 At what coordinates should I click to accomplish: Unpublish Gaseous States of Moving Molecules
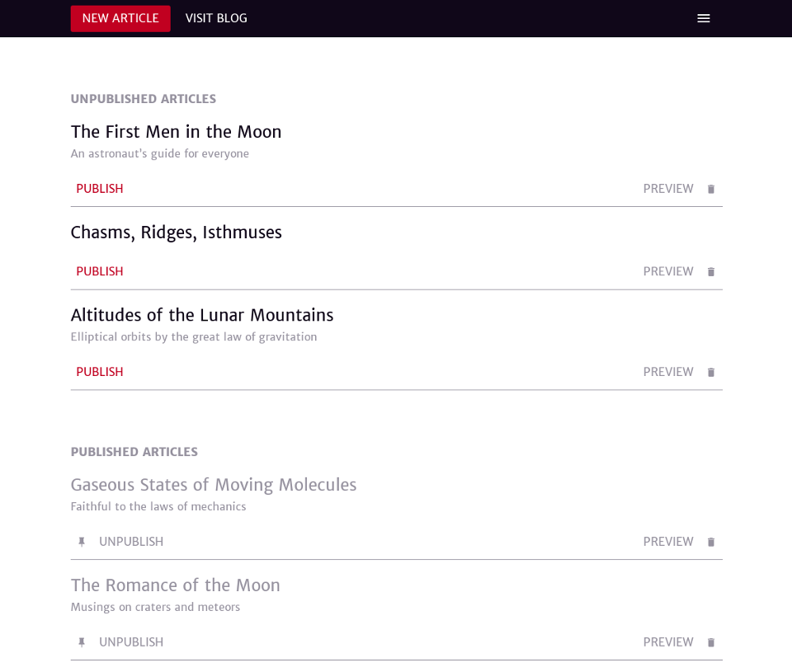click(131, 542)
